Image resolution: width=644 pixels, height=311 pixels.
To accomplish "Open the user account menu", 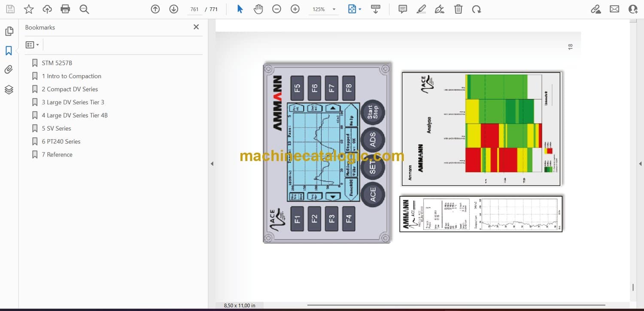I will click(x=633, y=9).
